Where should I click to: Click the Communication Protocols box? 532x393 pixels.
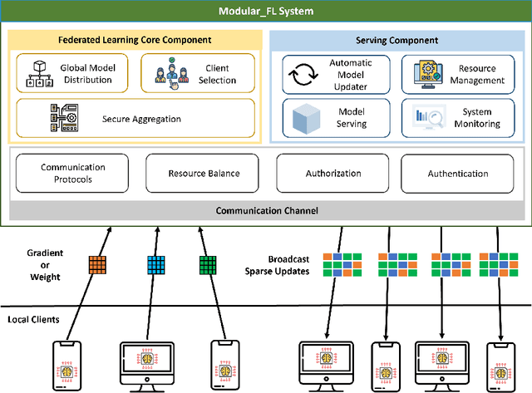[72, 173]
